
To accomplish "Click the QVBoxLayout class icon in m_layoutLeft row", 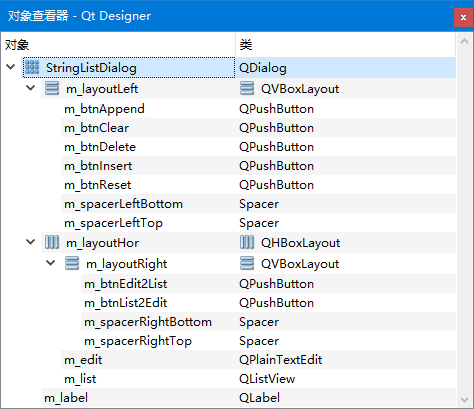I will point(247,88).
